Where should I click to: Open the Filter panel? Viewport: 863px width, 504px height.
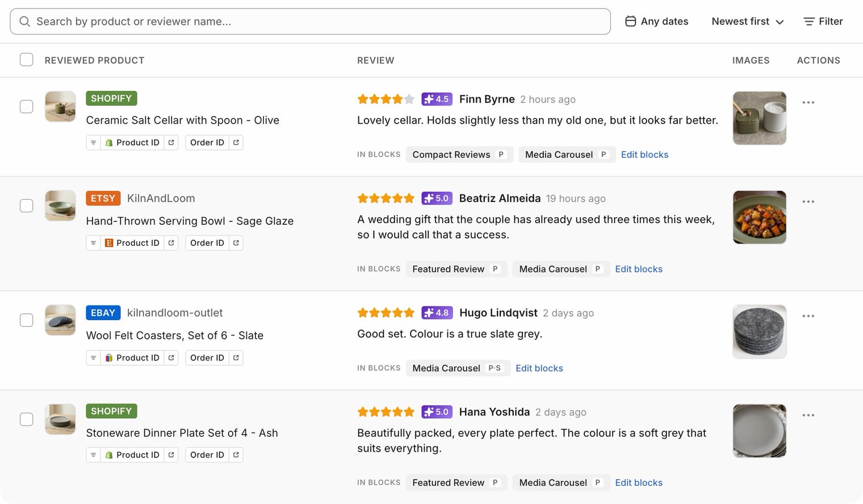coord(823,22)
